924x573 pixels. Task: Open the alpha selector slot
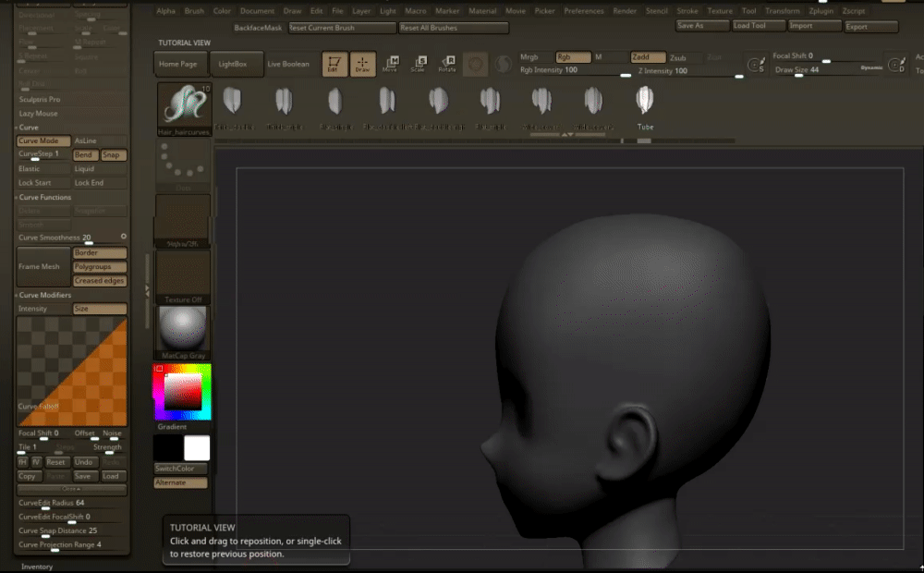tap(183, 221)
